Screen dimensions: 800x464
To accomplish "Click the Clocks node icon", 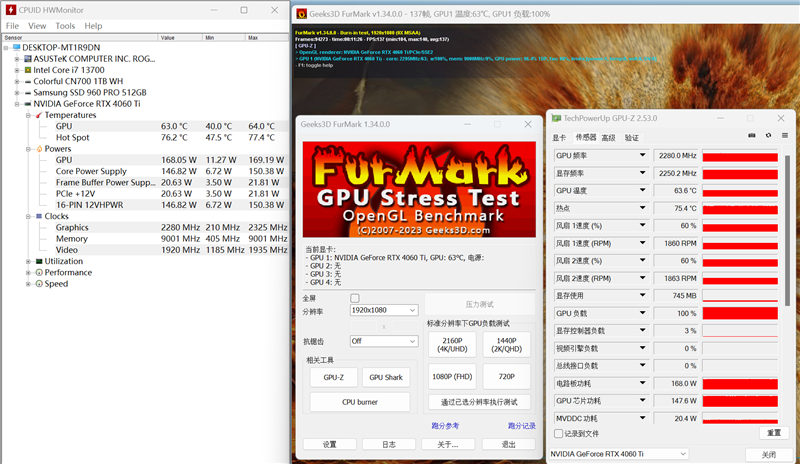I will (x=39, y=216).
